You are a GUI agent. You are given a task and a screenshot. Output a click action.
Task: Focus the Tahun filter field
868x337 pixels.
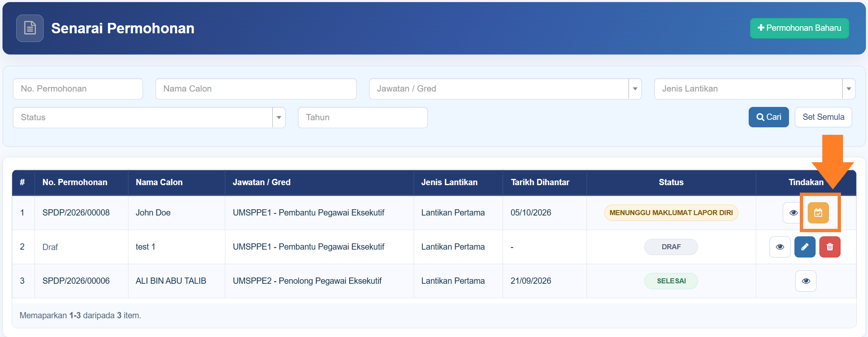(362, 117)
